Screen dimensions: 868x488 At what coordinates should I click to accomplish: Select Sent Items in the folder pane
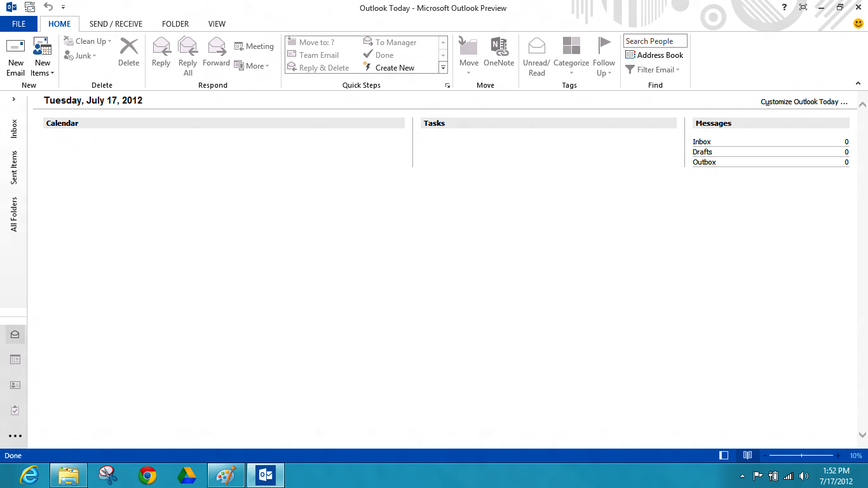tap(14, 168)
